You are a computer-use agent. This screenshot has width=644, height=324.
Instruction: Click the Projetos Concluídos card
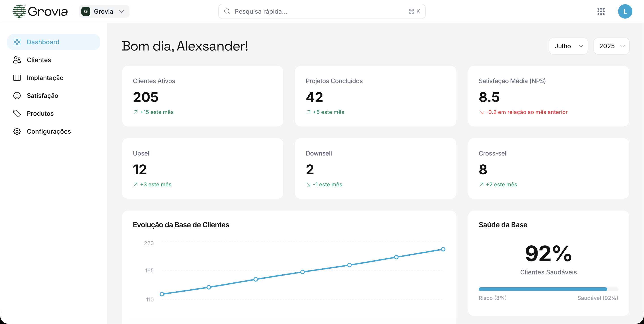coord(375,96)
